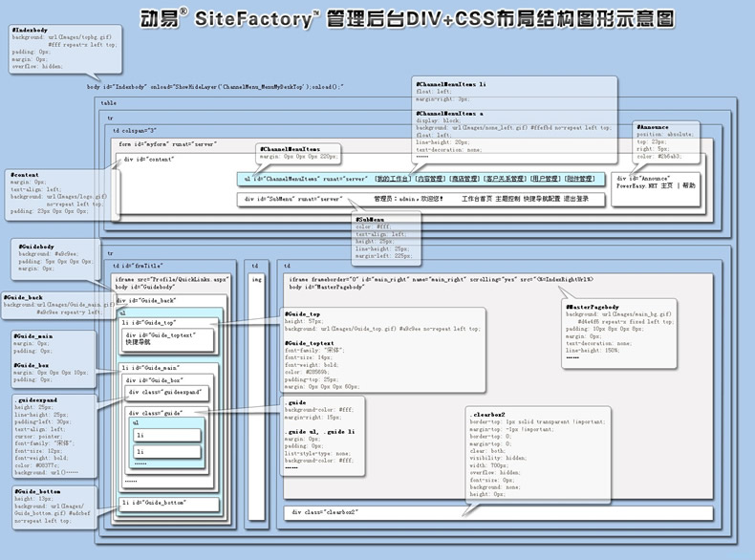Click the .guideexpand callout heading
Image resolution: width=755 pixels, height=560 pixels.
(36, 400)
